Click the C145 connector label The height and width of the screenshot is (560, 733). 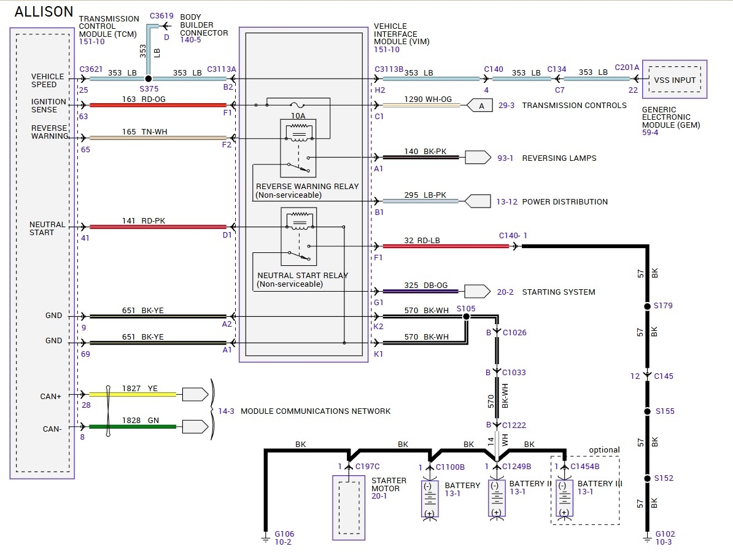(664, 376)
